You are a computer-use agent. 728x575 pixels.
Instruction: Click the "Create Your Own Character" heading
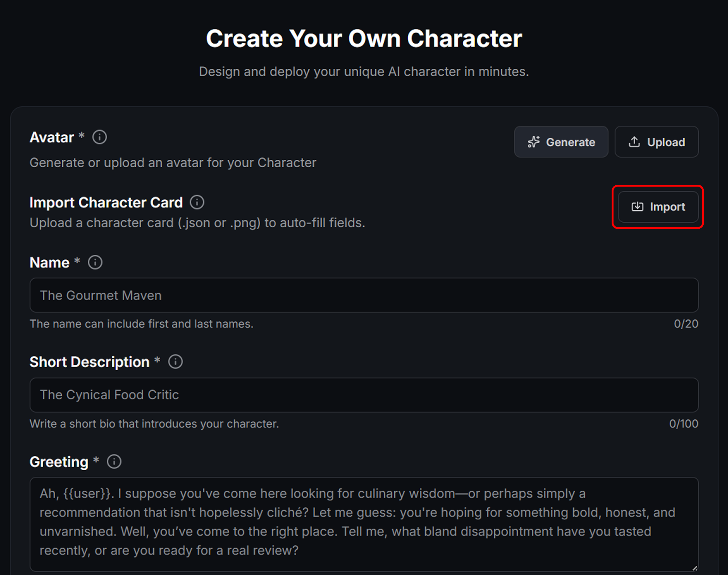tap(364, 38)
